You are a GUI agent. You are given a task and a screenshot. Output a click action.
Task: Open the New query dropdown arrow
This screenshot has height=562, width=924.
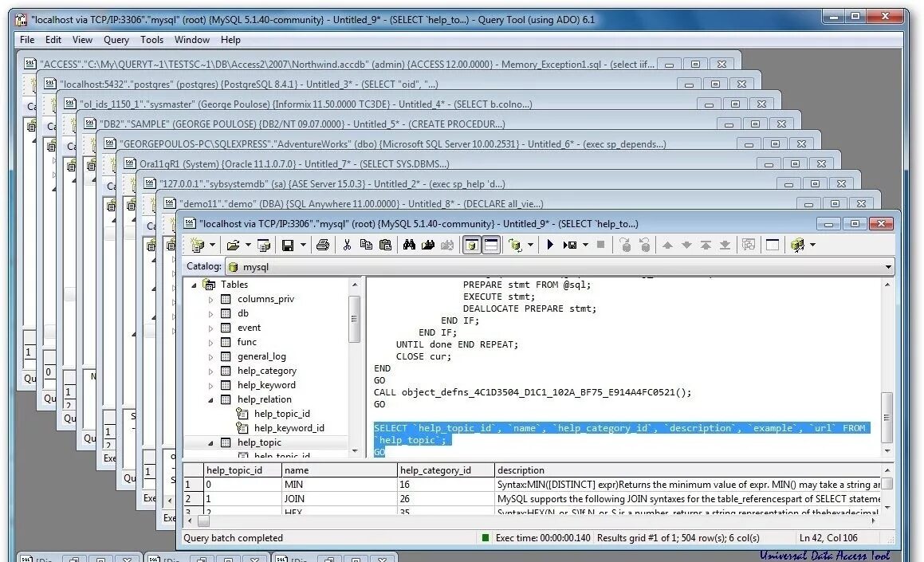[x=212, y=245]
